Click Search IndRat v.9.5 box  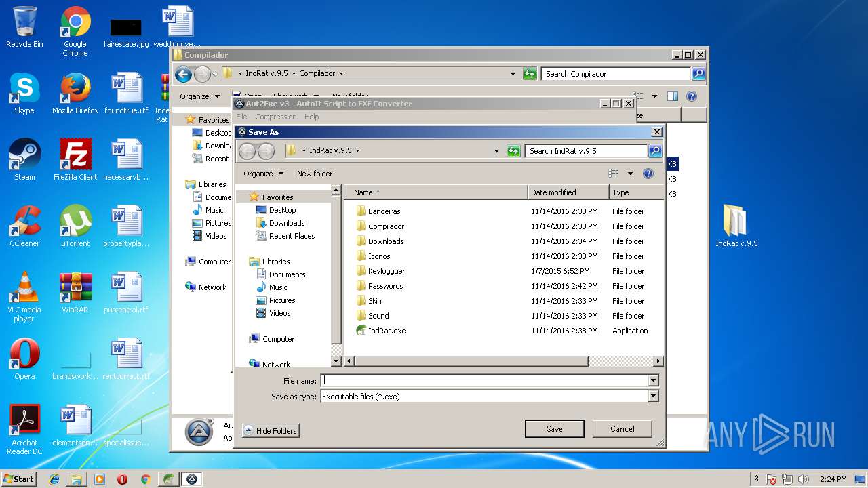tap(587, 151)
